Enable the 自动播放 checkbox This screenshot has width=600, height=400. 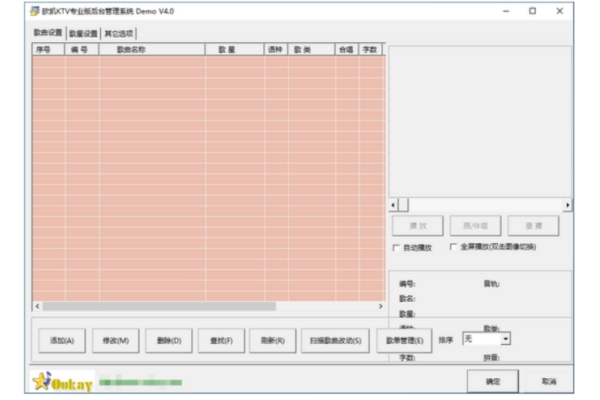coord(396,246)
